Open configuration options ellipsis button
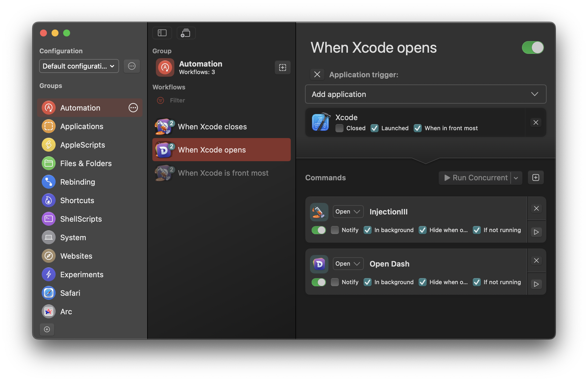Screen dimensions: 588x382 click(132, 66)
